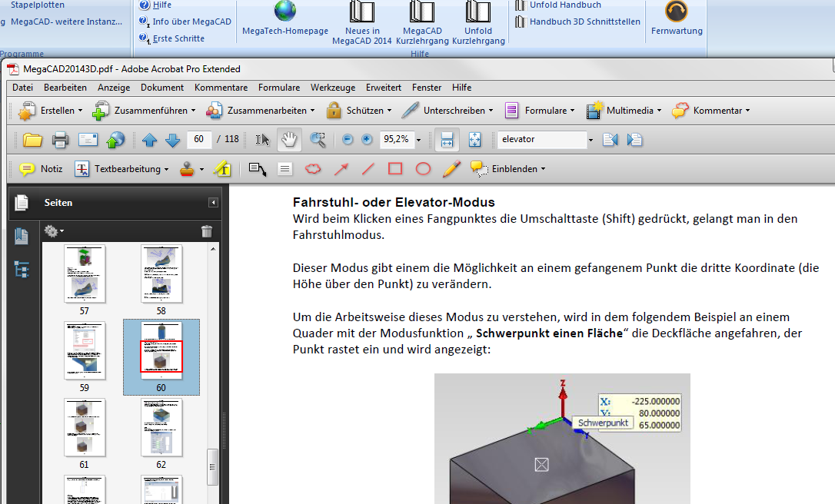Open the Kommentar toolbar dropdown

pyautogui.click(x=711, y=111)
